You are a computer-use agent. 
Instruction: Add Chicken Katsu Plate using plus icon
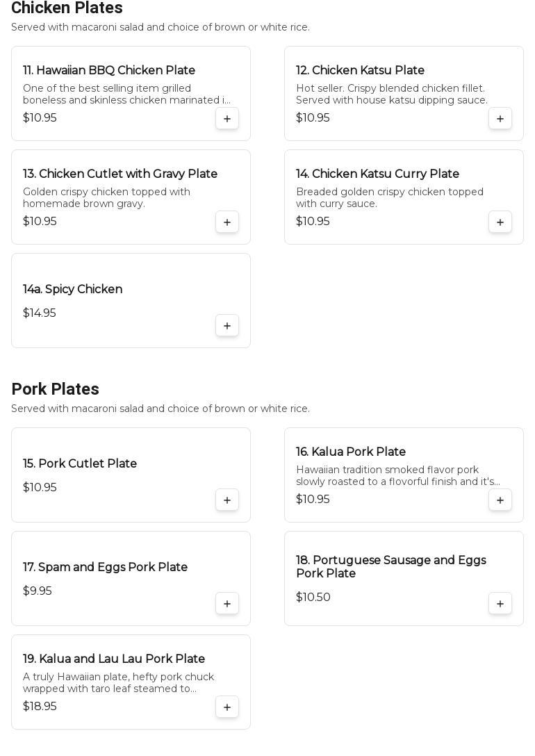[x=500, y=119]
